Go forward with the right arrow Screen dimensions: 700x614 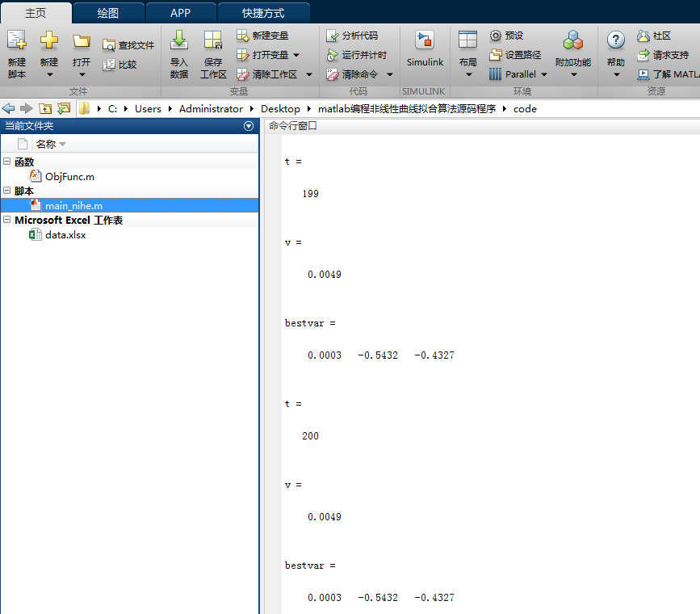(27, 108)
